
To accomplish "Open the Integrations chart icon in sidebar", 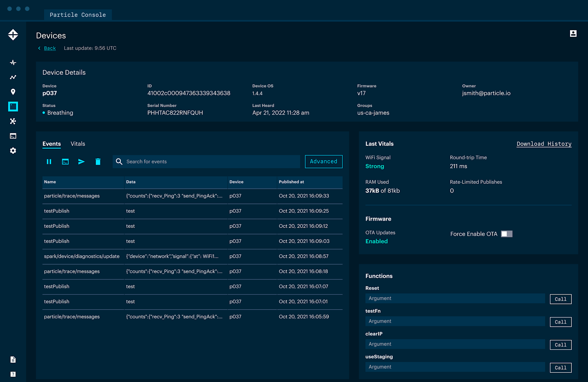I will (13, 77).
